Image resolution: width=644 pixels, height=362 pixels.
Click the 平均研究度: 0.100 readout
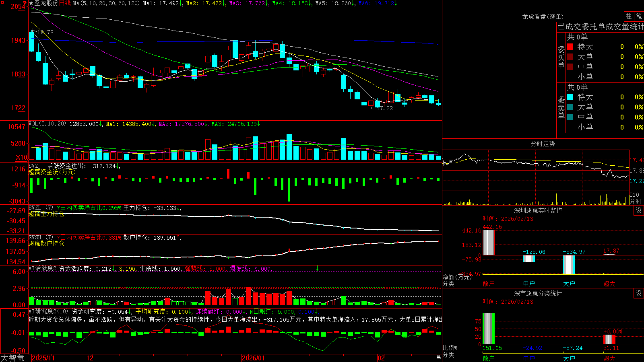(x=164, y=311)
